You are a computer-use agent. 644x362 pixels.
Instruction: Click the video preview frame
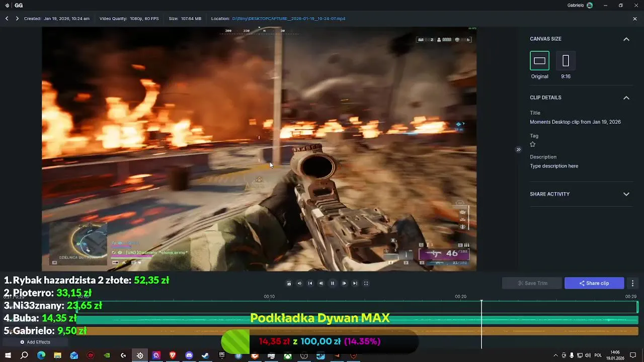click(x=259, y=149)
